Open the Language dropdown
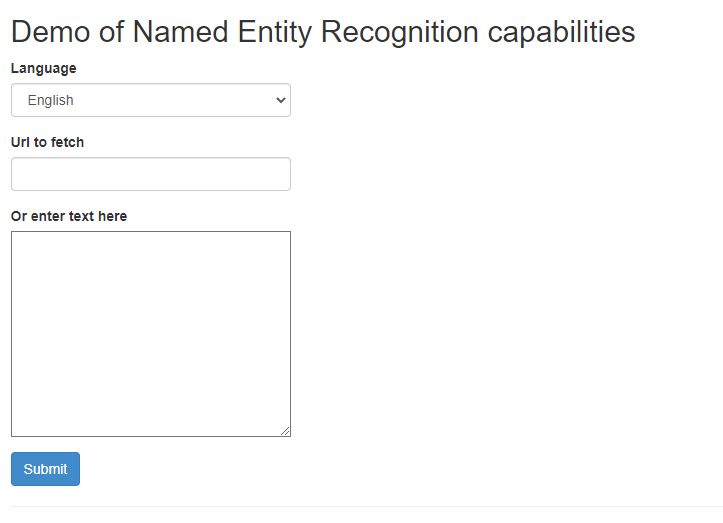 coord(150,100)
